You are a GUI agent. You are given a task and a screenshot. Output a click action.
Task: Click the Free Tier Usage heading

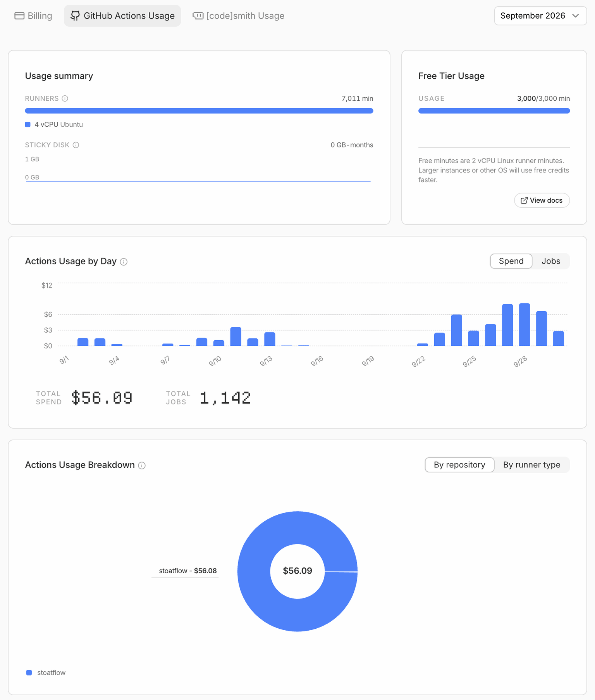451,76
